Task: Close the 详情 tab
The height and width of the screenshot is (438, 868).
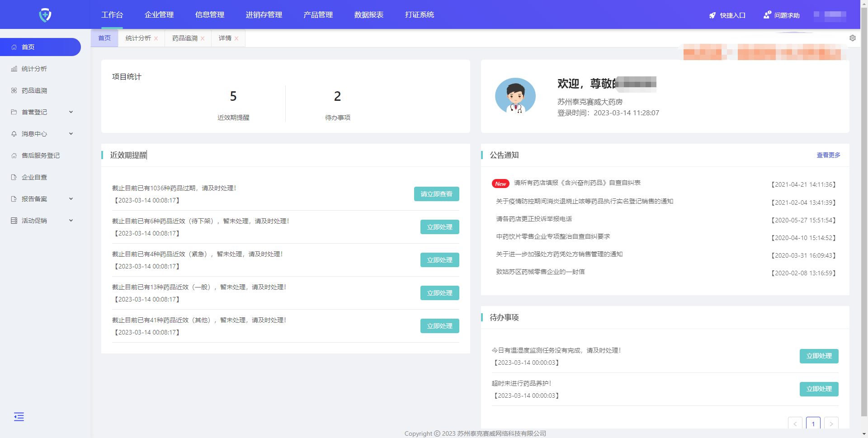Action: (x=236, y=38)
